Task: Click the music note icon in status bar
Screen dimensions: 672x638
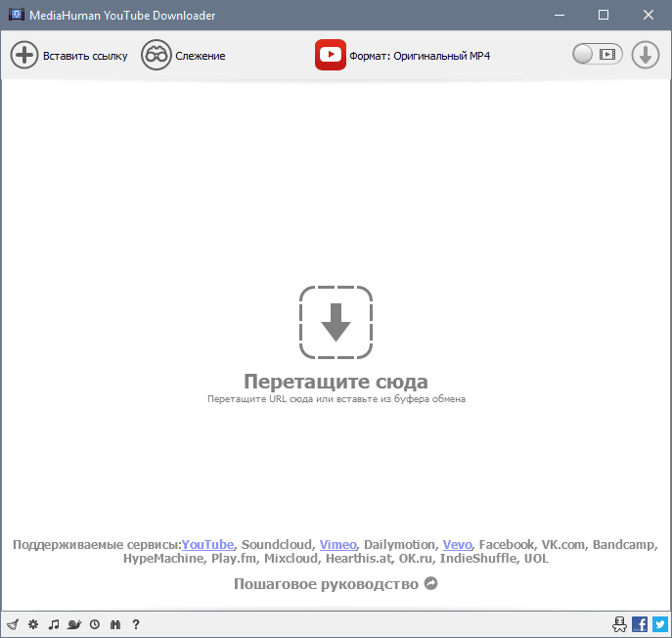Action: 54,623
